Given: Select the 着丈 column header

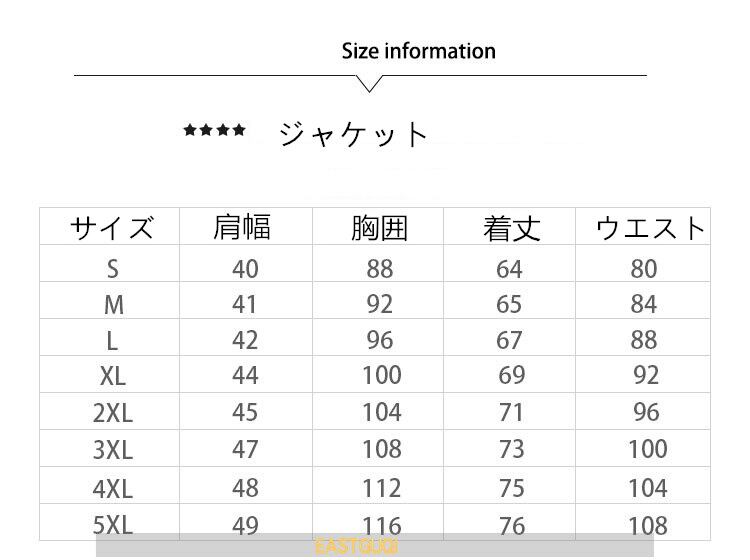Looking at the screenshot, I should tap(511, 229).
